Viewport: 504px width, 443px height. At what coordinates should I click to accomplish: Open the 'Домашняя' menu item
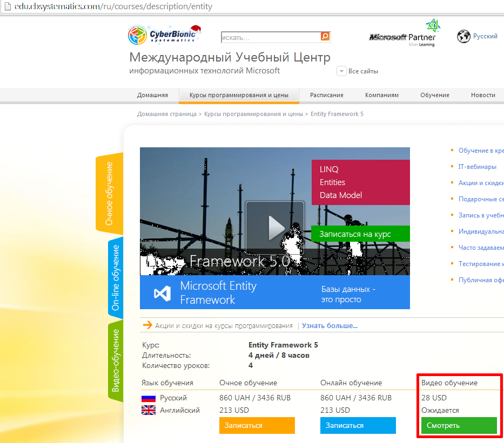[152, 95]
